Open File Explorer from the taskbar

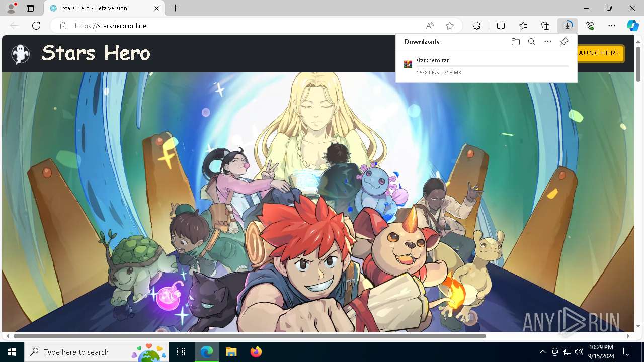(x=231, y=352)
